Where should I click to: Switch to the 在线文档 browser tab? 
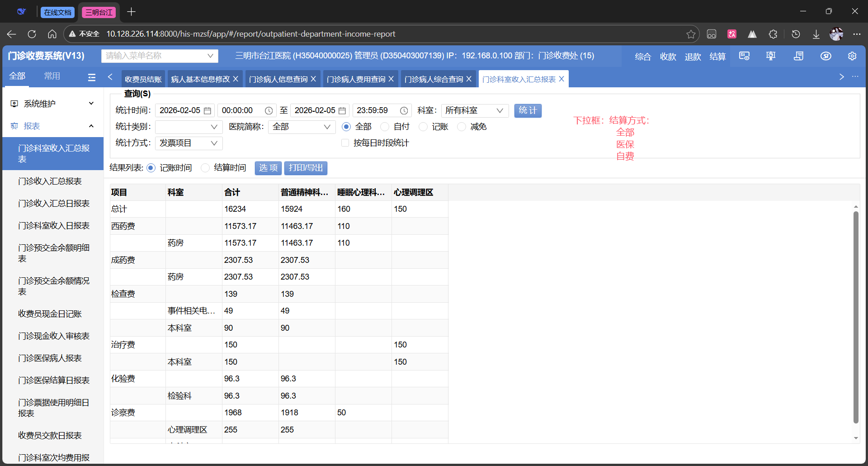[x=57, y=12]
